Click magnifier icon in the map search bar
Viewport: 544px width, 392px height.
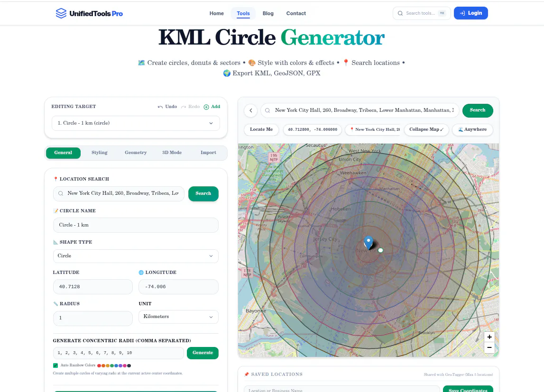pos(267,110)
